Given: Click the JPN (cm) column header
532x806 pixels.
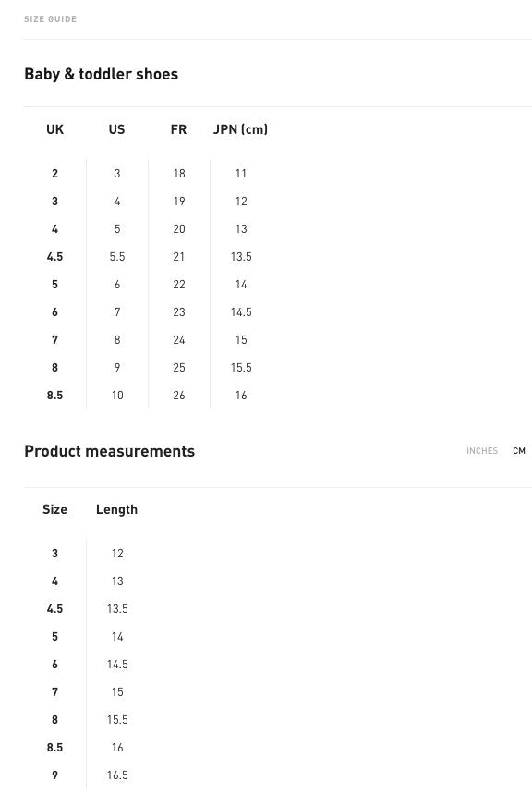Looking at the screenshot, I should (240, 129).
